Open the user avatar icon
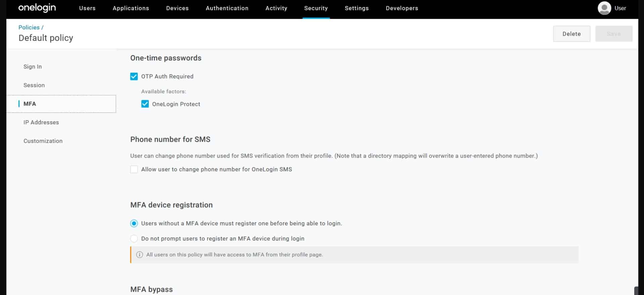Screen dimensions: 644x295 (x=604, y=8)
